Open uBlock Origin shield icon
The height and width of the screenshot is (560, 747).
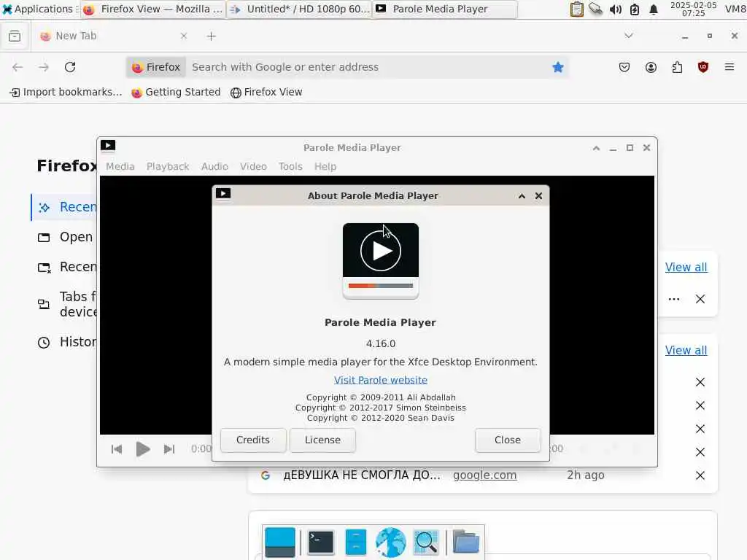(x=703, y=67)
